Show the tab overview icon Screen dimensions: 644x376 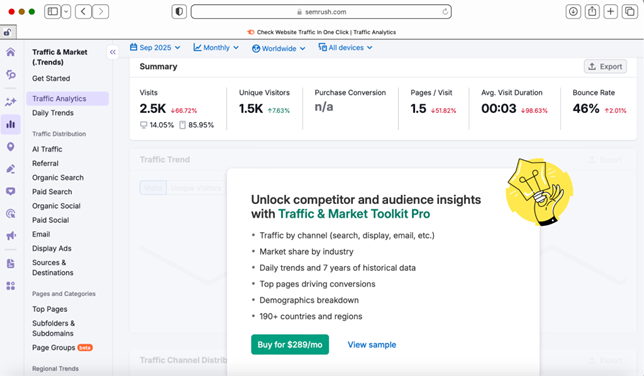tap(630, 12)
